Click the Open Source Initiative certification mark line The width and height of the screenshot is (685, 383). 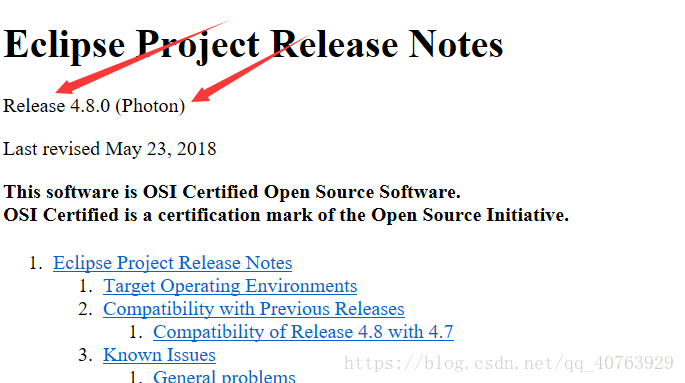286,215
